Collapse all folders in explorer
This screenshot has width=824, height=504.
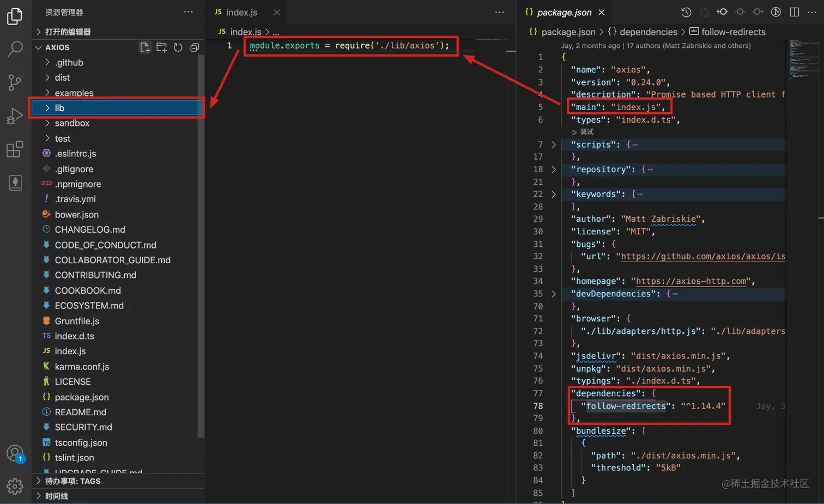pos(194,47)
